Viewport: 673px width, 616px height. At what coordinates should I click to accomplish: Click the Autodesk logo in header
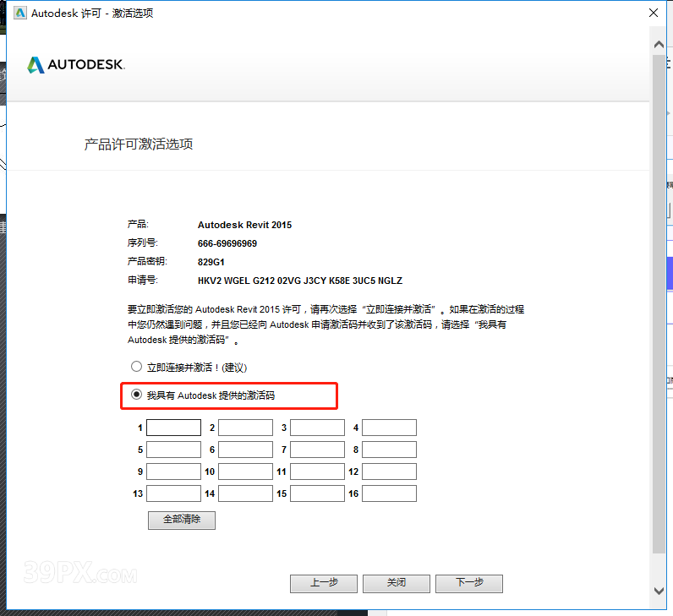(x=76, y=65)
